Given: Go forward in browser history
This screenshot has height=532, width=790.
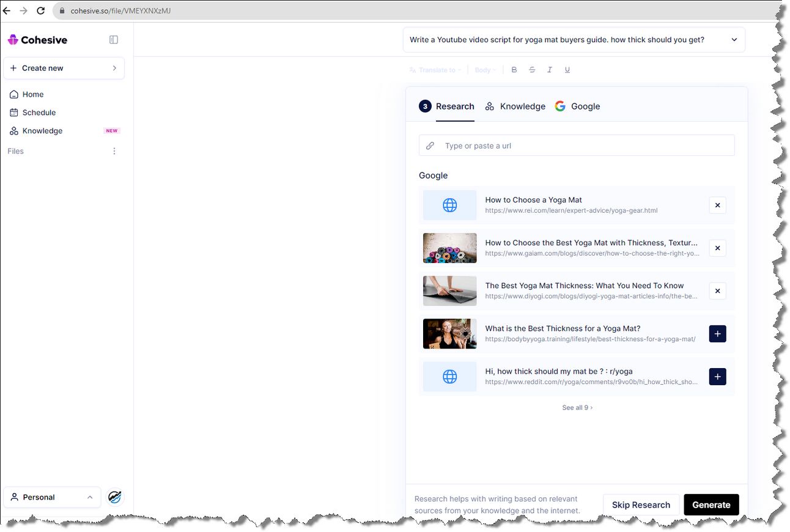Looking at the screenshot, I should click(x=24, y=10).
